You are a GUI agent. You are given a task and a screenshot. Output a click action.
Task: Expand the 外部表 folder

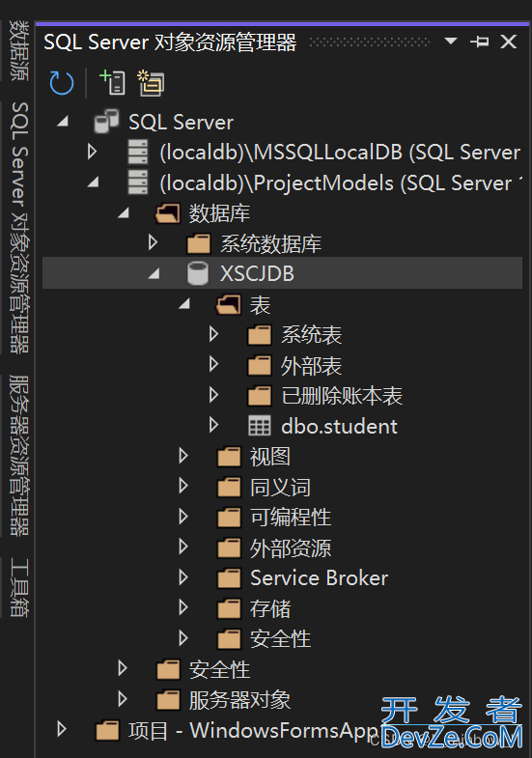[213, 364]
